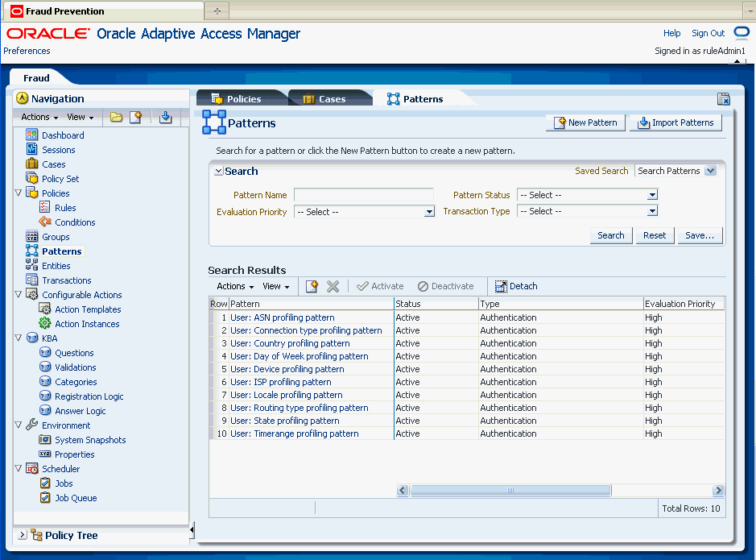This screenshot has height=560, width=756.
Task: Open the Evaluation Priority dropdown
Action: coord(429,212)
